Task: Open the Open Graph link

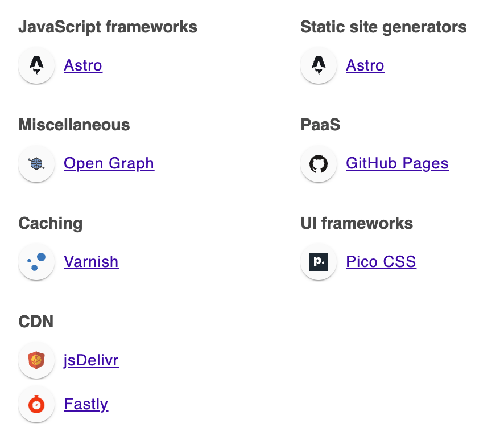Action: coord(109,163)
